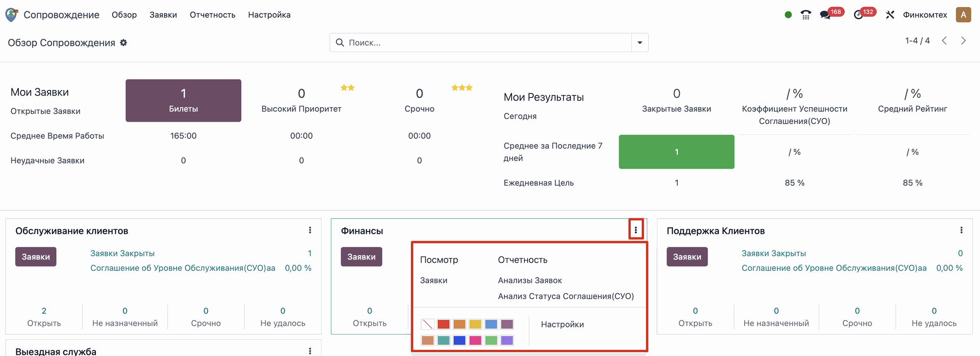Open СУО agreement link in Поддержка Клиентов

click(834, 268)
